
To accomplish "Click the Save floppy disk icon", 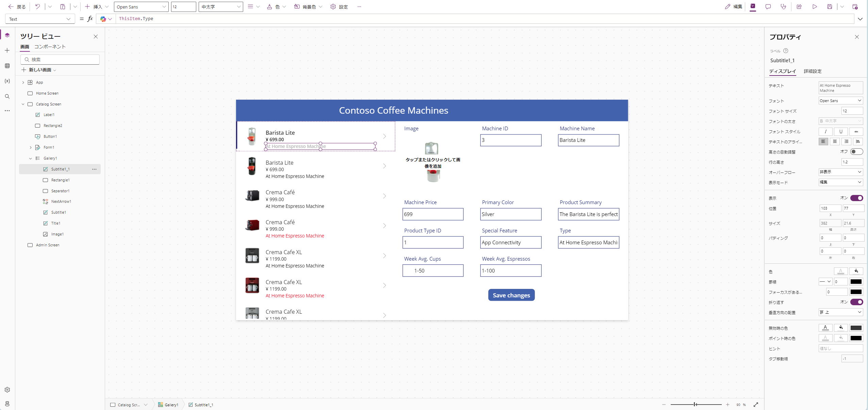I will (830, 6).
